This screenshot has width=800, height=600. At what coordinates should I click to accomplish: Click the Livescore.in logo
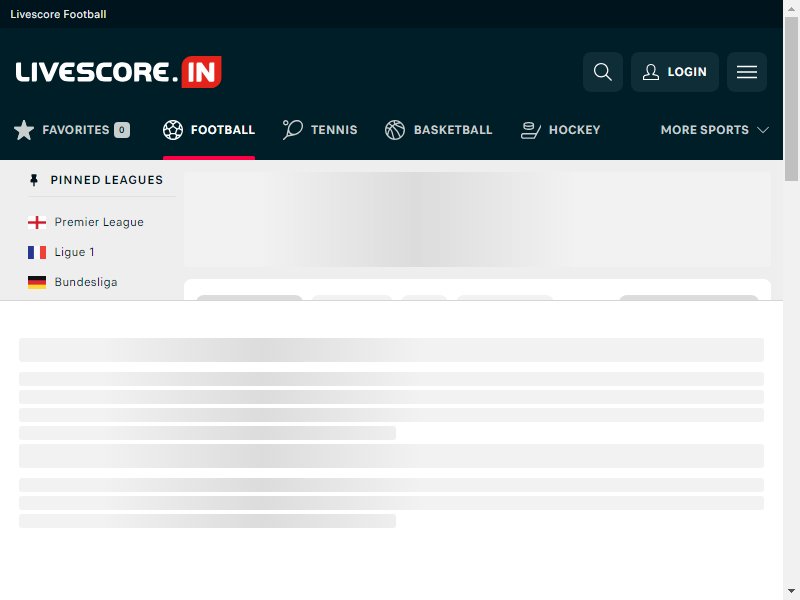click(118, 72)
